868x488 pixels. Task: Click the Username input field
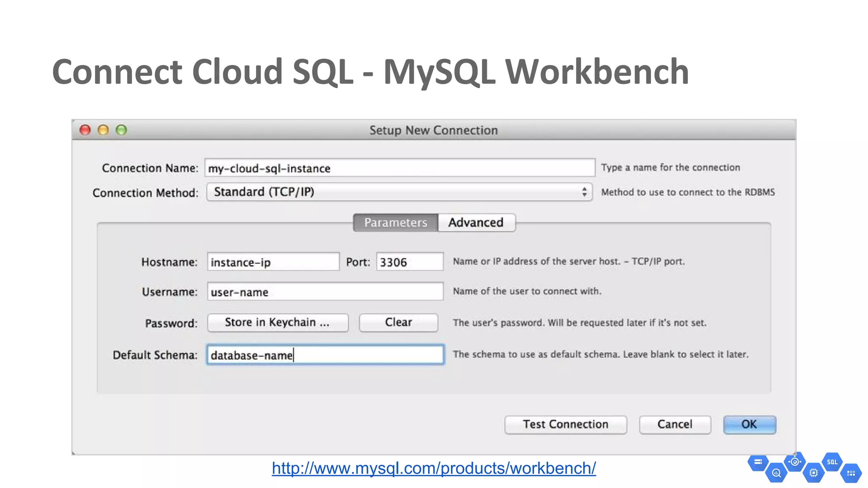coord(325,291)
